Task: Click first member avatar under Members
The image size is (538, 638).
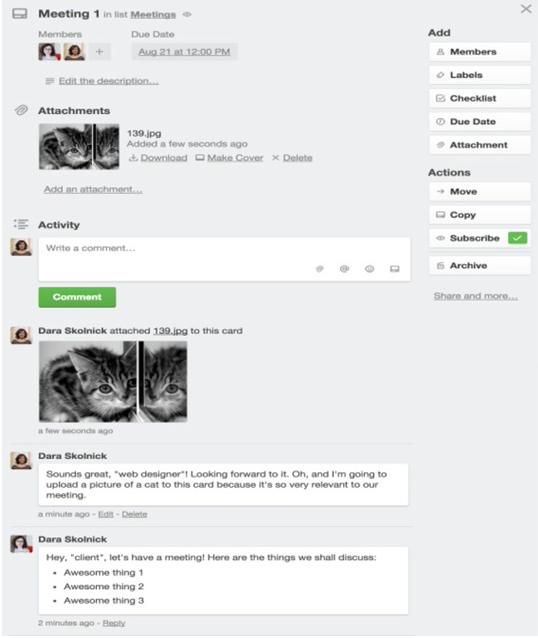Action: point(49,52)
